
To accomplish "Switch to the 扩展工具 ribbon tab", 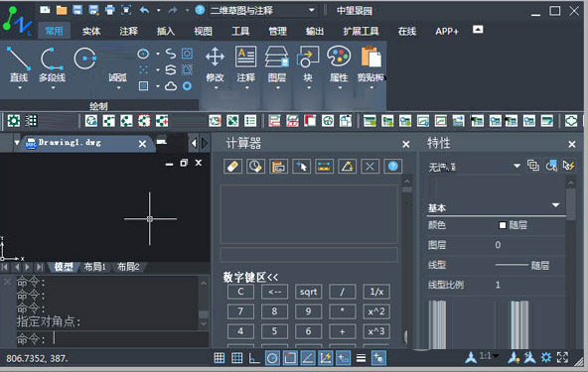I will point(361,31).
